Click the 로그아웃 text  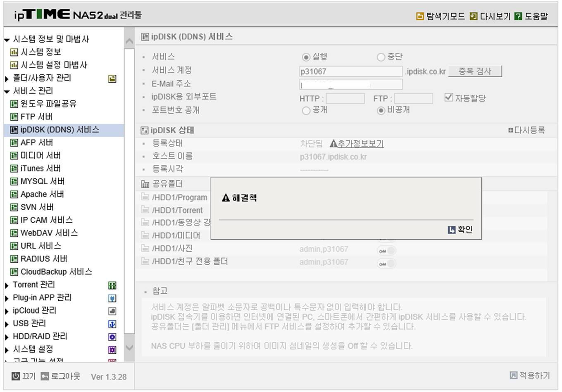[65, 376]
